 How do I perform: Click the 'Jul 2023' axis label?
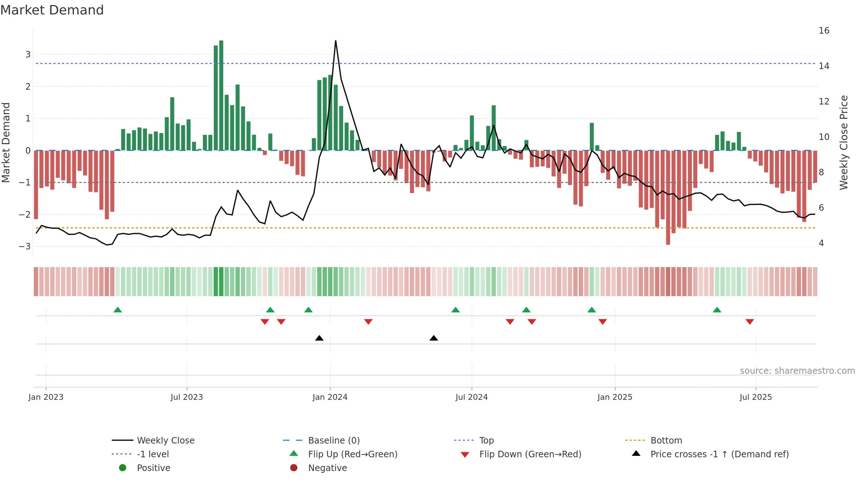coord(187,397)
